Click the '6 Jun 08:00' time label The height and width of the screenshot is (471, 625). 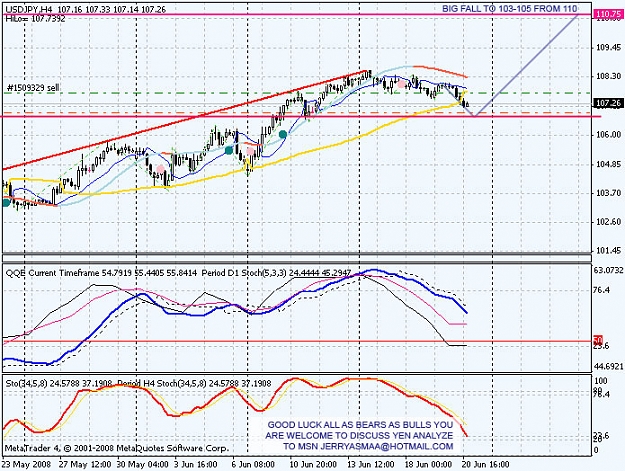click(253, 465)
